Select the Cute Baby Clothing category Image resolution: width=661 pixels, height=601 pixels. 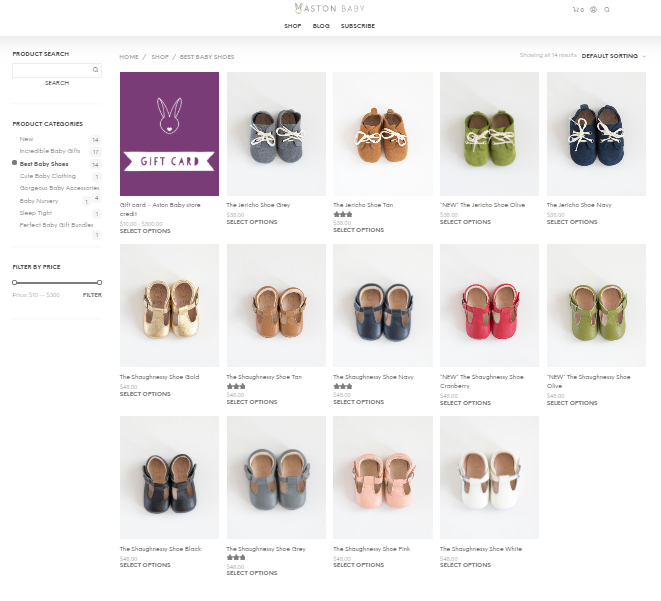(x=47, y=176)
